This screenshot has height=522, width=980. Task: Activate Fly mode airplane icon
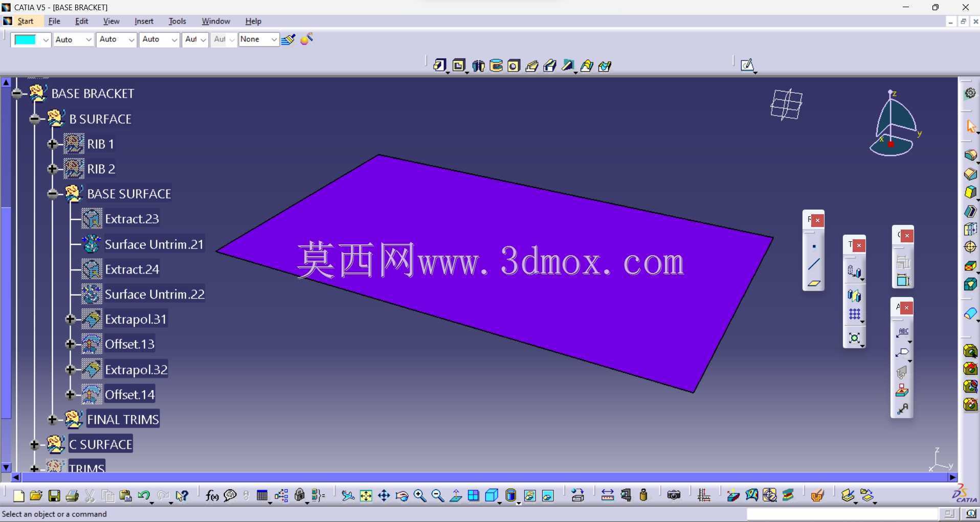pos(348,495)
